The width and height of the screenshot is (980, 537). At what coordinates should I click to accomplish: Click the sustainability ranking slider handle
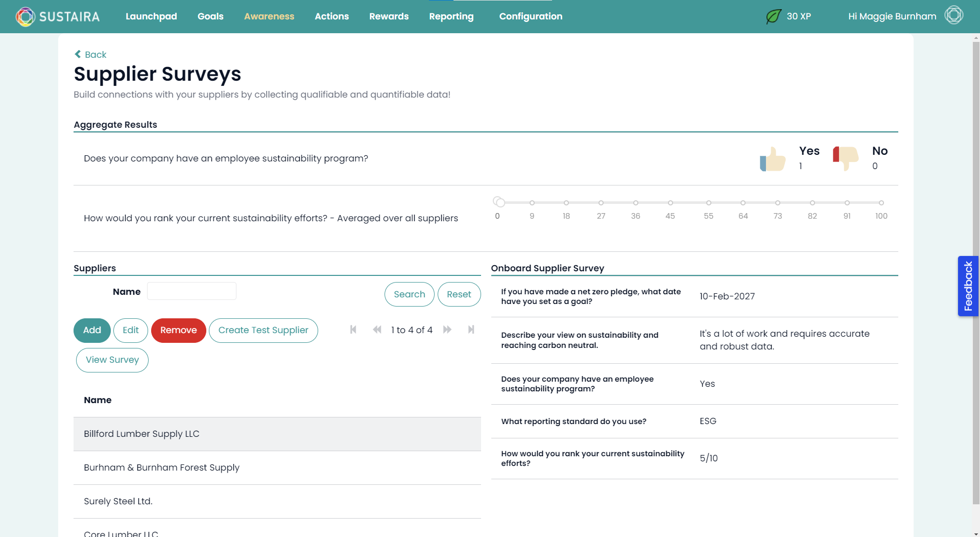click(x=500, y=202)
